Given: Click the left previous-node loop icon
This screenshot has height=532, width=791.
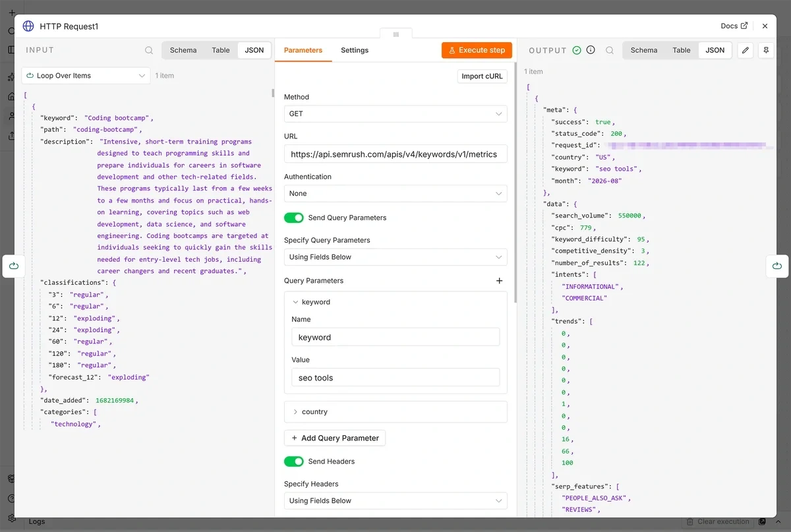Looking at the screenshot, I should pyautogui.click(x=14, y=266).
